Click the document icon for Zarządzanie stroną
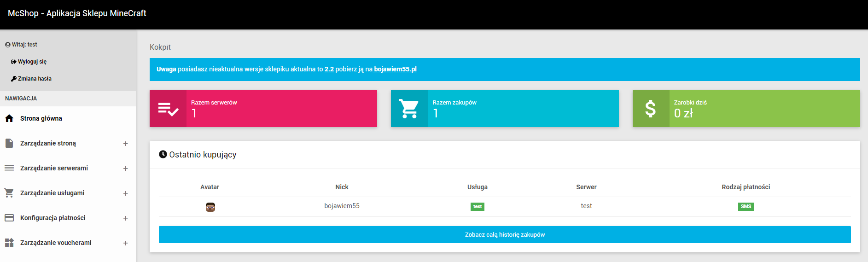This screenshot has width=868, height=262. click(x=9, y=143)
